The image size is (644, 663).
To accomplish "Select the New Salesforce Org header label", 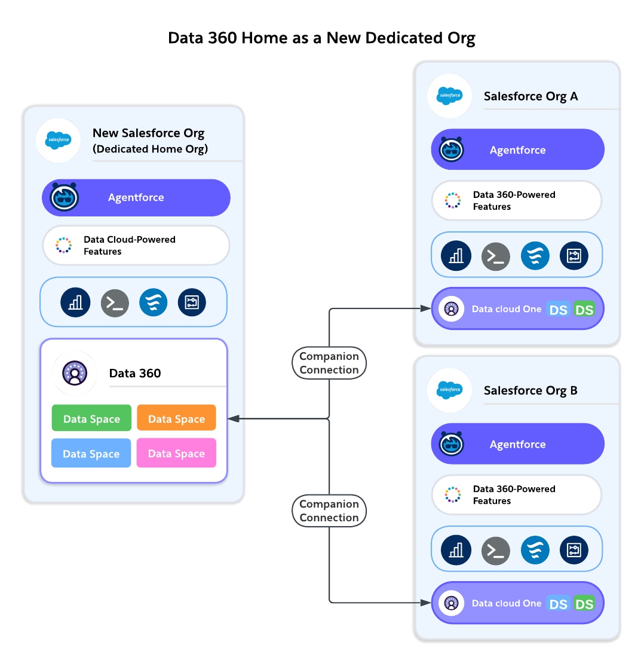I will pos(148,133).
